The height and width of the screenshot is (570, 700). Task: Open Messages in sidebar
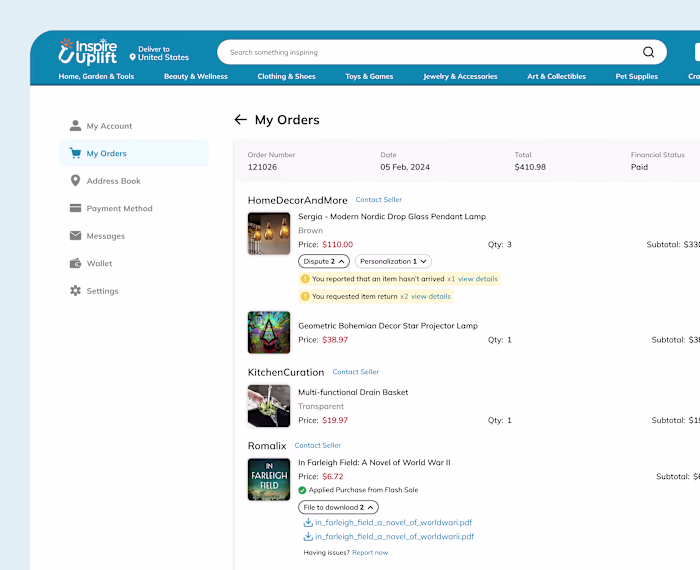(x=134, y=236)
